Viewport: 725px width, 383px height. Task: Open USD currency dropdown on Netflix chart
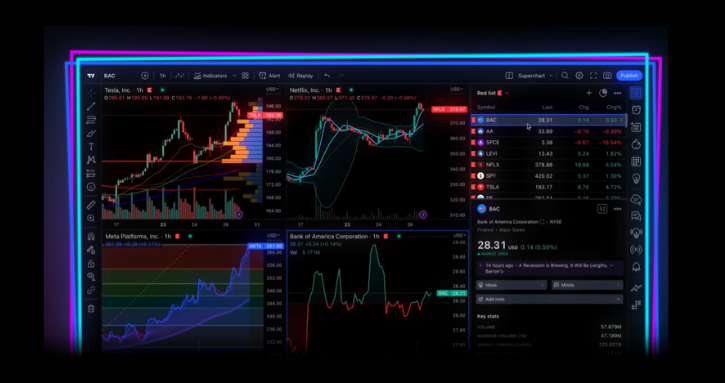[x=457, y=89]
